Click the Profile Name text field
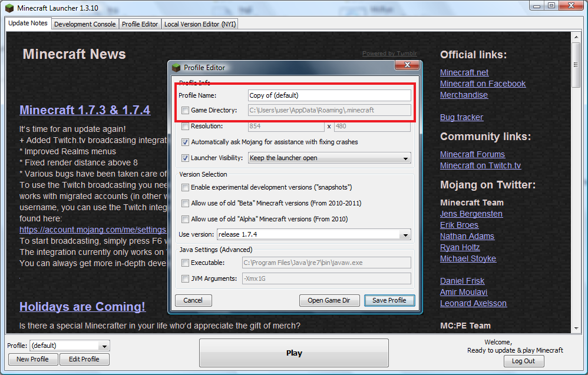The width and height of the screenshot is (588, 375). [329, 95]
